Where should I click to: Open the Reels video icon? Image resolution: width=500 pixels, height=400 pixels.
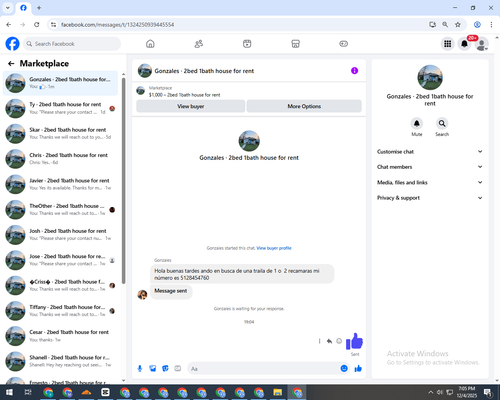247,44
